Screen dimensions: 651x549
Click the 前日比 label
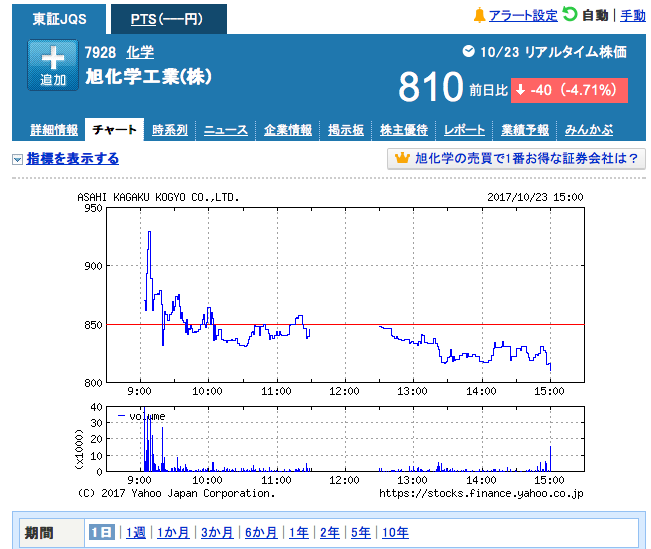pos(489,90)
